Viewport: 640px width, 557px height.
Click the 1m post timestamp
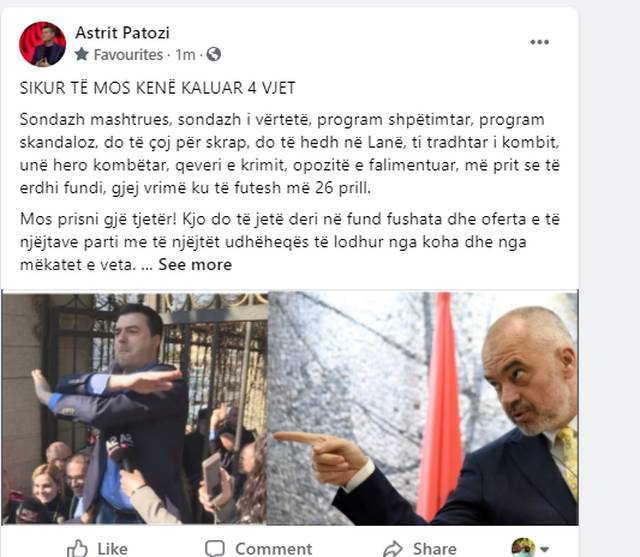click(x=185, y=55)
